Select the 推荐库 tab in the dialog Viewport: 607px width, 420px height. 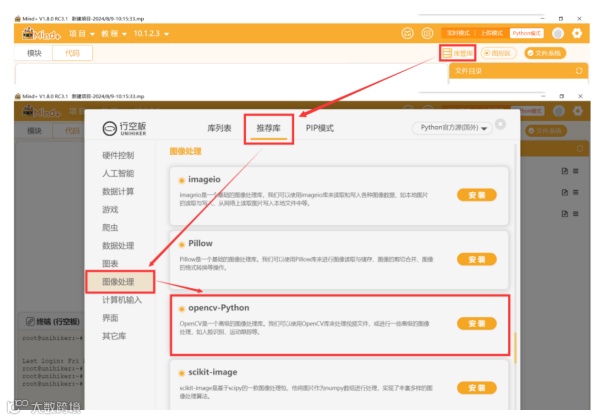[269, 129]
